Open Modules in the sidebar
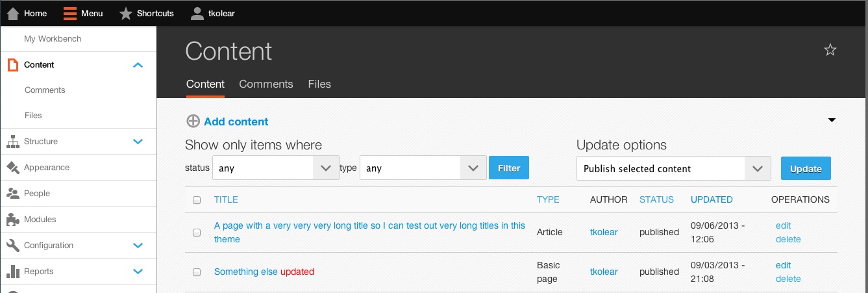Screen dimensions: 868x293 40,220
